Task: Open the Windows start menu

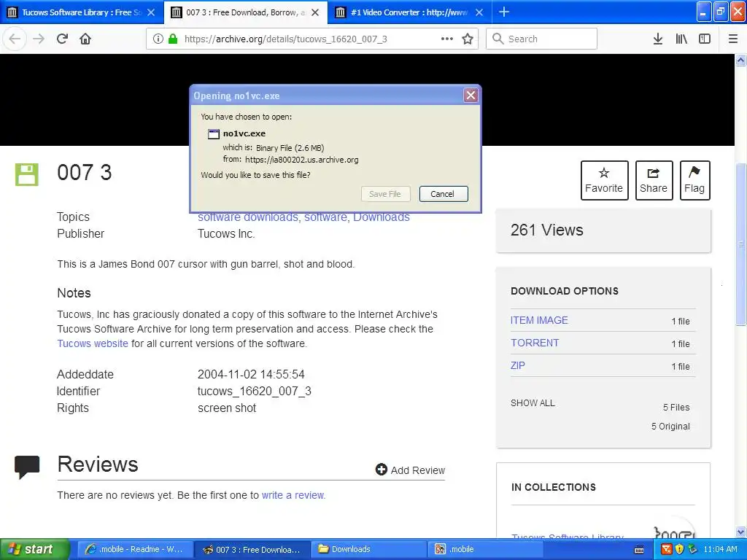Action: point(34,549)
